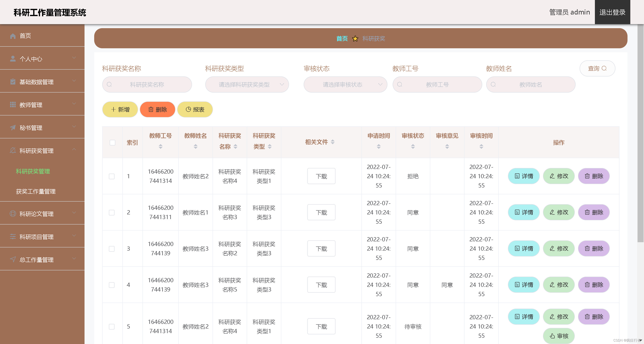Check the row 5 checkbox
This screenshot has width=644, height=344.
112,326
